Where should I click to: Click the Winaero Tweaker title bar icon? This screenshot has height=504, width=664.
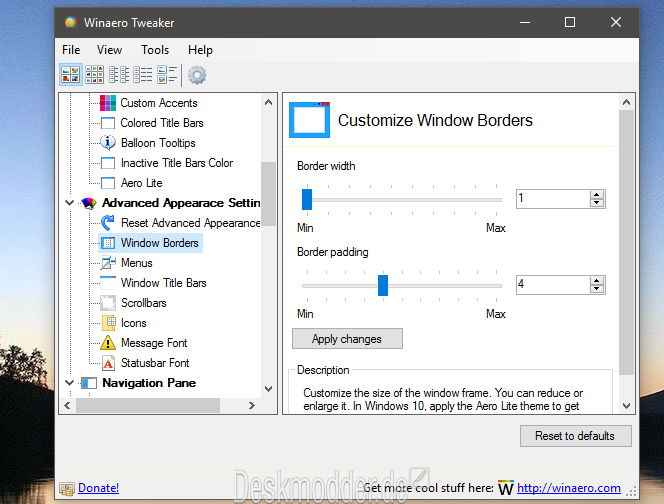point(70,22)
